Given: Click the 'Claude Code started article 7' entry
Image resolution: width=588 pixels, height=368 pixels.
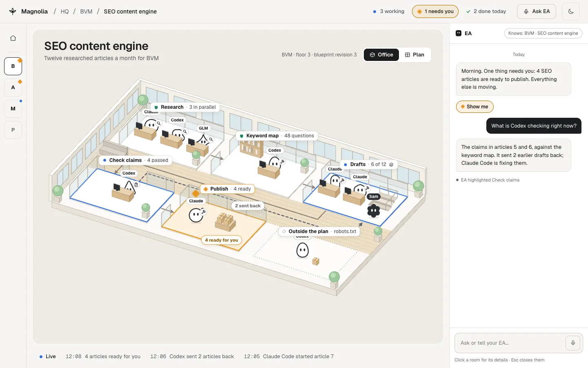Looking at the screenshot, I should coord(289,357).
